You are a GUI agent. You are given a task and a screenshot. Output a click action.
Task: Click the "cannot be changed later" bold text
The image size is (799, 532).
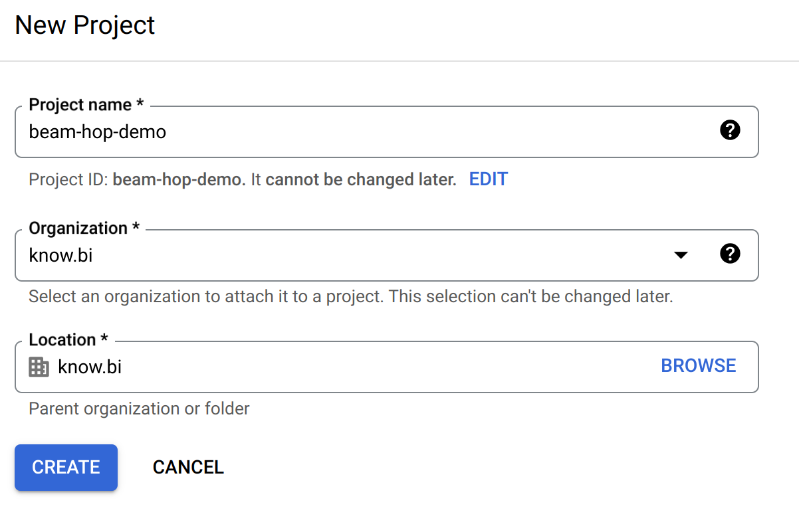[361, 179]
